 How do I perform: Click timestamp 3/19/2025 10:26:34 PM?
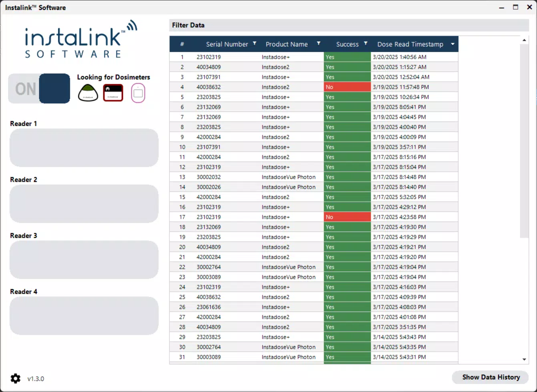pyautogui.click(x=400, y=97)
